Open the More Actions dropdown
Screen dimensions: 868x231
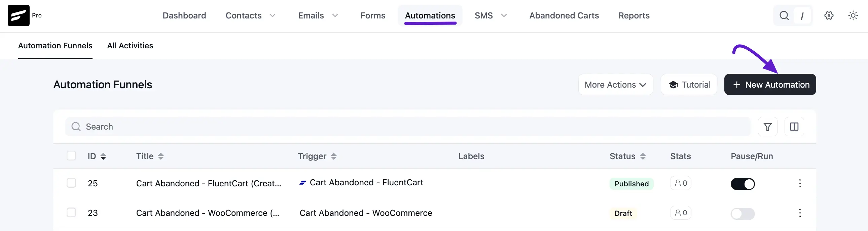click(x=616, y=85)
